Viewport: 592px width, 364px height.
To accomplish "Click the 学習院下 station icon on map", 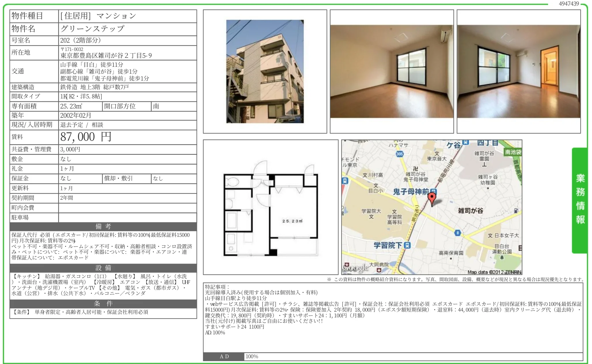I will [x=407, y=245].
